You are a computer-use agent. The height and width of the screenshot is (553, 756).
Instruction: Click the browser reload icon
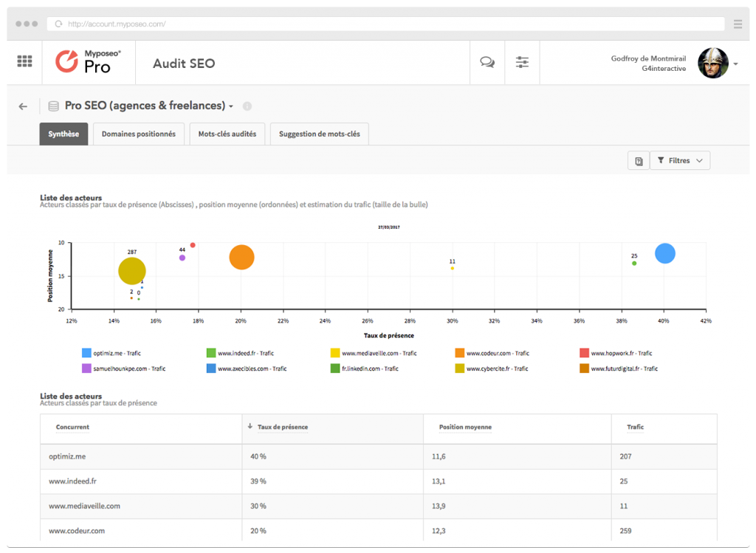(58, 24)
